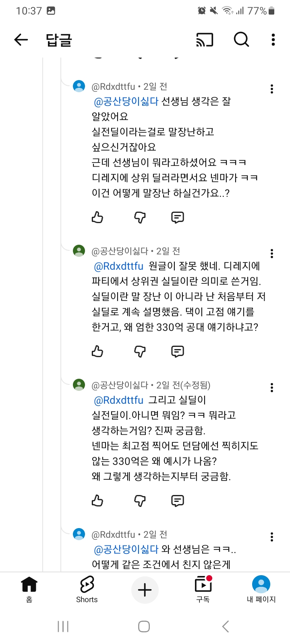Image resolution: width=290 pixels, height=644 pixels.
Task: Open the 구독 subscriptions tab
Action: point(203,589)
